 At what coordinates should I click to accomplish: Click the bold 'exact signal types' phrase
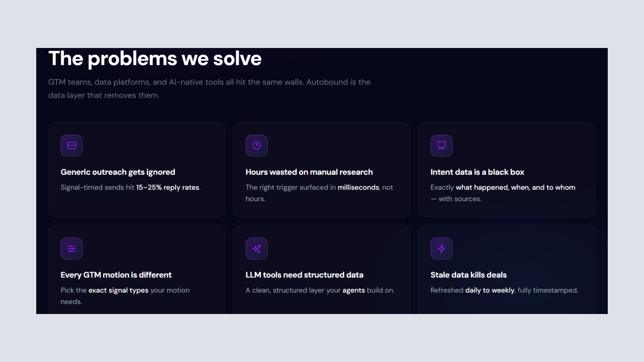(118, 290)
